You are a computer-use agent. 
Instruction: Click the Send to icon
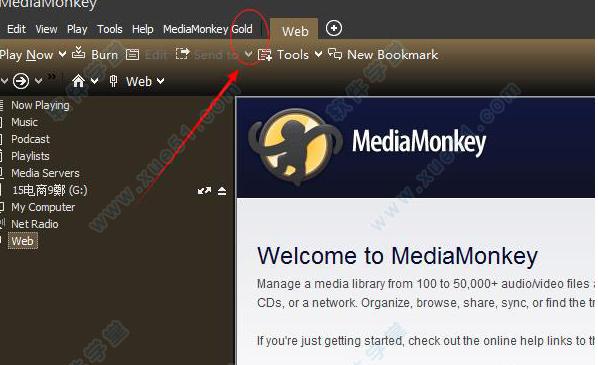(182, 54)
